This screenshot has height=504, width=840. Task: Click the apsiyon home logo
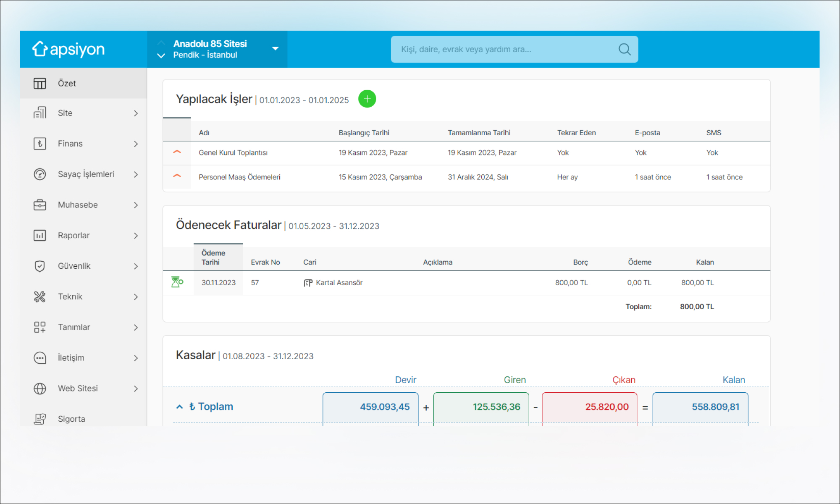click(x=68, y=49)
